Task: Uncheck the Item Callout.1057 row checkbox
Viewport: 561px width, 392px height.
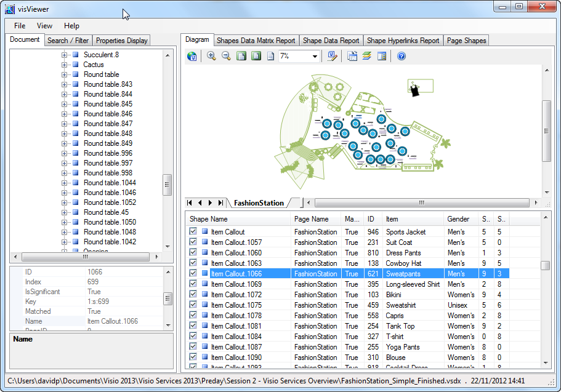Action: point(193,242)
